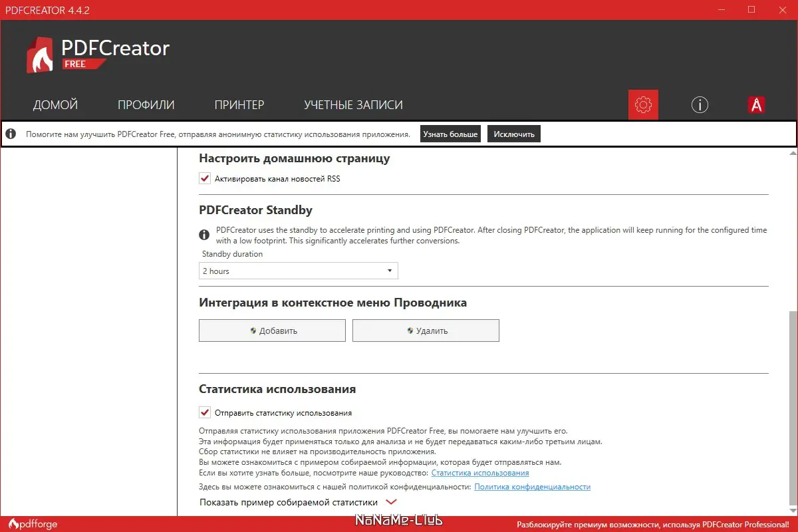Open the settings gear icon
Screen dimensions: 798x532
click(x=643, y=104)
